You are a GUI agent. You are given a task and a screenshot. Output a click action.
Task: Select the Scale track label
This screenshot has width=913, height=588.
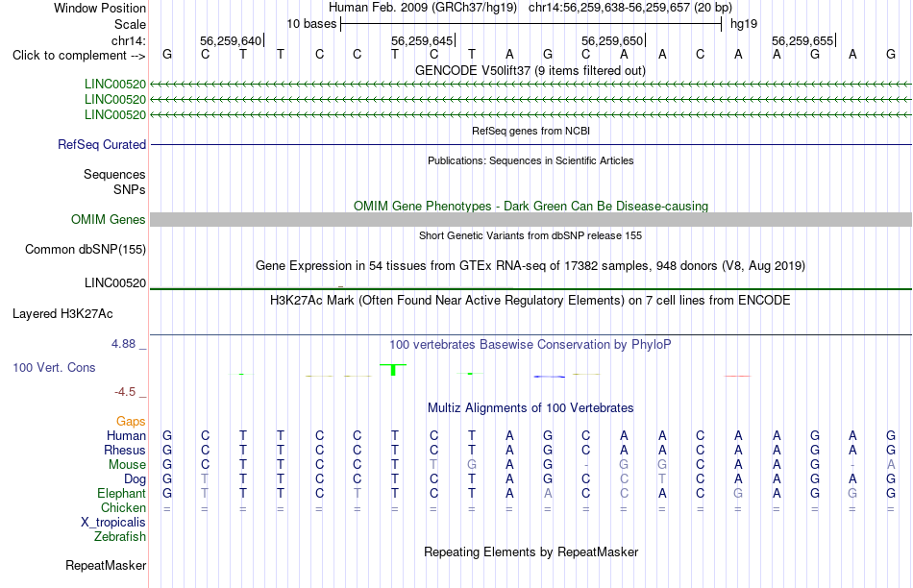[130, 24]
